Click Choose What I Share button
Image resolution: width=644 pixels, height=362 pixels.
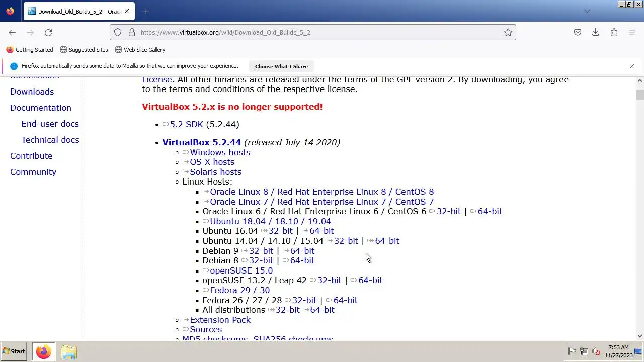tap(281, 66)
